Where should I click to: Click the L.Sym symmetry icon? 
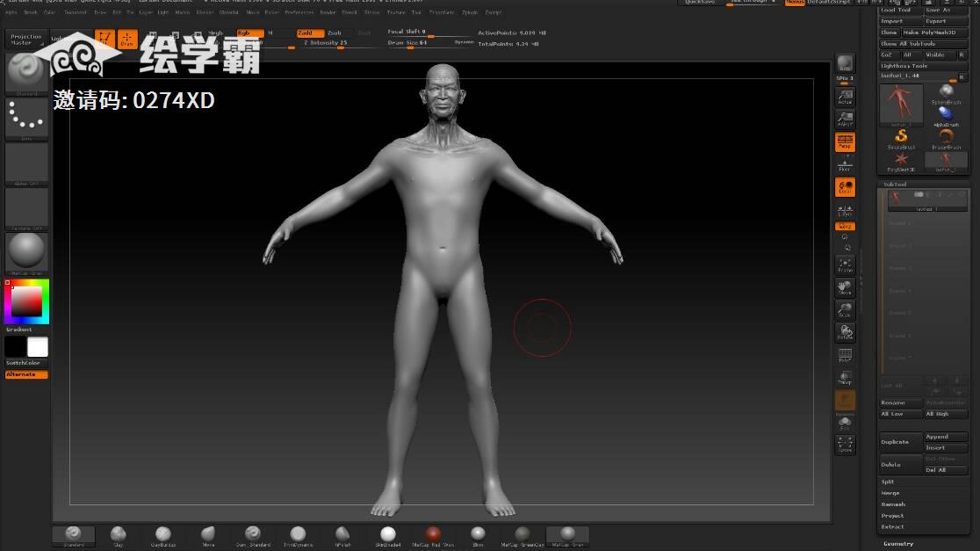[x=845, y=210]
